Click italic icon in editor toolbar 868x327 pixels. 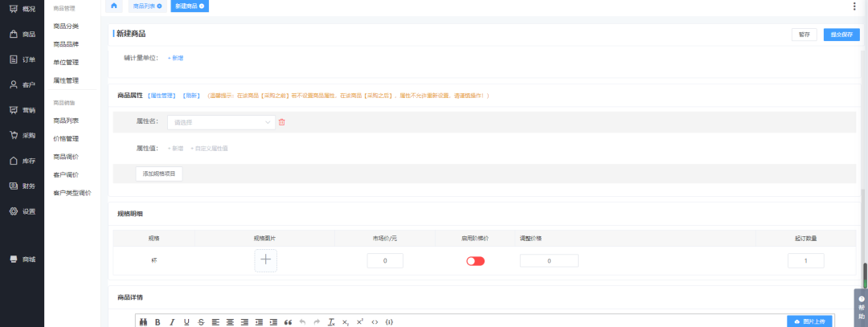pos(172,321)
